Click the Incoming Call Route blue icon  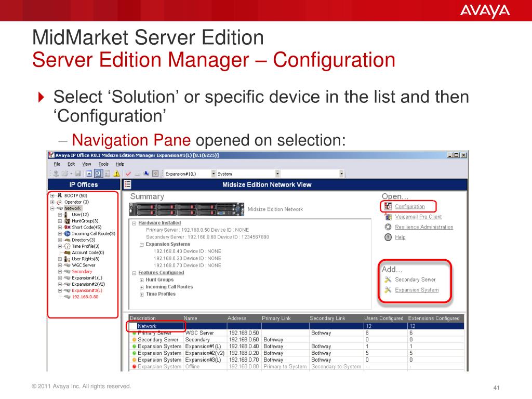coord(67,233)
